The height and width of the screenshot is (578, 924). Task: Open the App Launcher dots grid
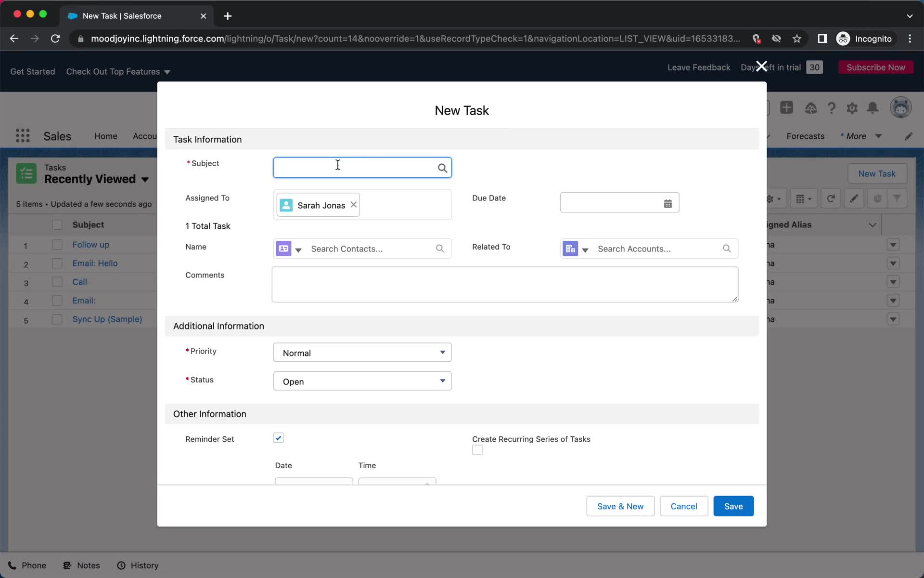[x=23, y=136]
